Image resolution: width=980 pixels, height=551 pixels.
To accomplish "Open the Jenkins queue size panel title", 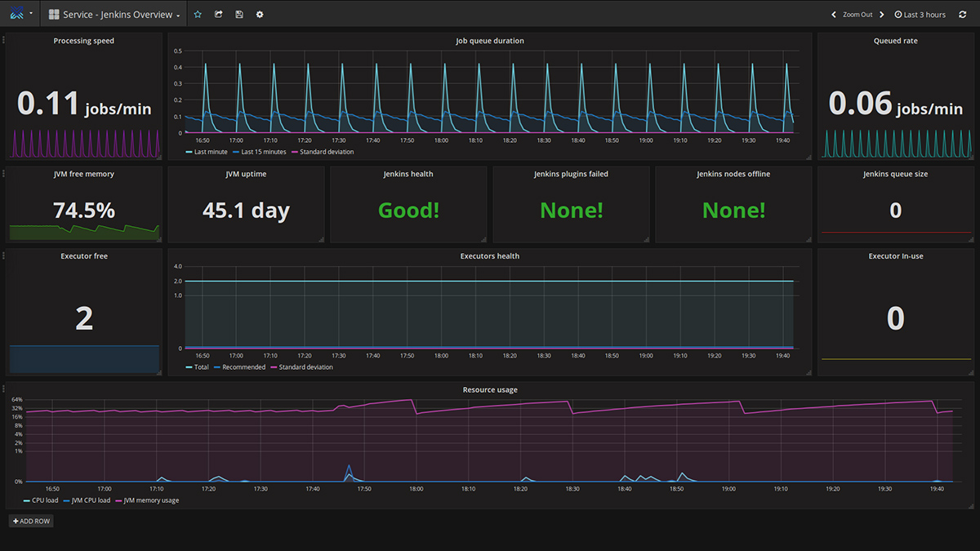I will pyautogui.click(x=896, y=174).
